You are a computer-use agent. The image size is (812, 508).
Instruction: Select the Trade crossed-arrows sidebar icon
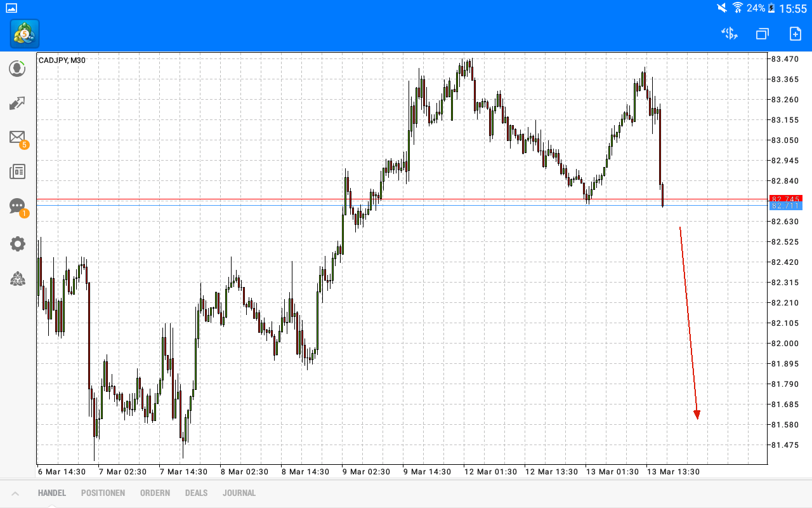pyautogui.click(x=17, y=103)
